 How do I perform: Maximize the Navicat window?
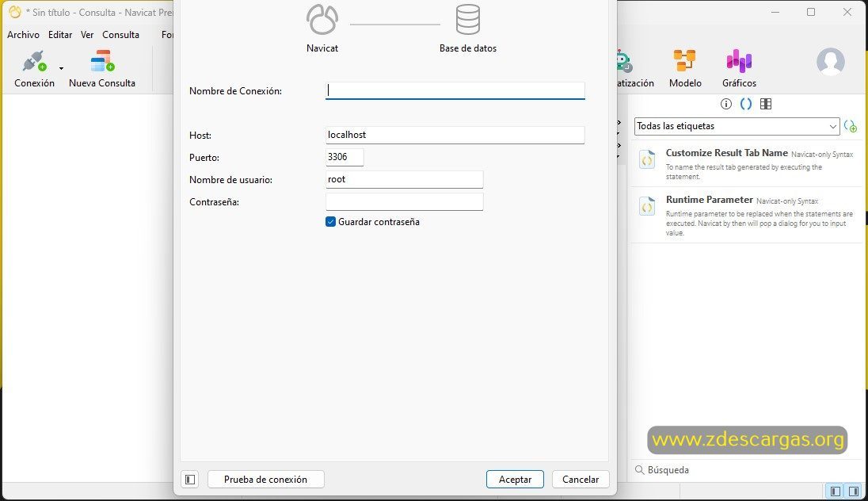click(811, 12)
